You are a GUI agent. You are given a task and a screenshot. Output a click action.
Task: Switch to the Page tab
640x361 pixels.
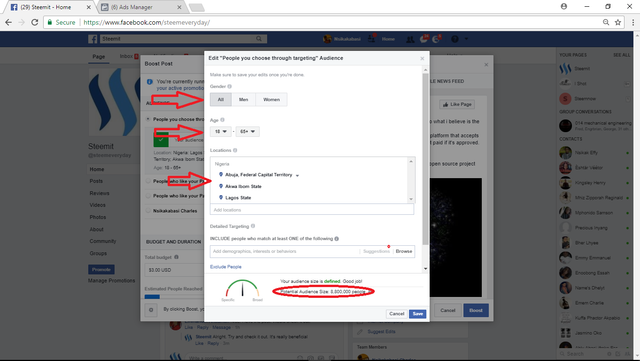tap(98, 56)
